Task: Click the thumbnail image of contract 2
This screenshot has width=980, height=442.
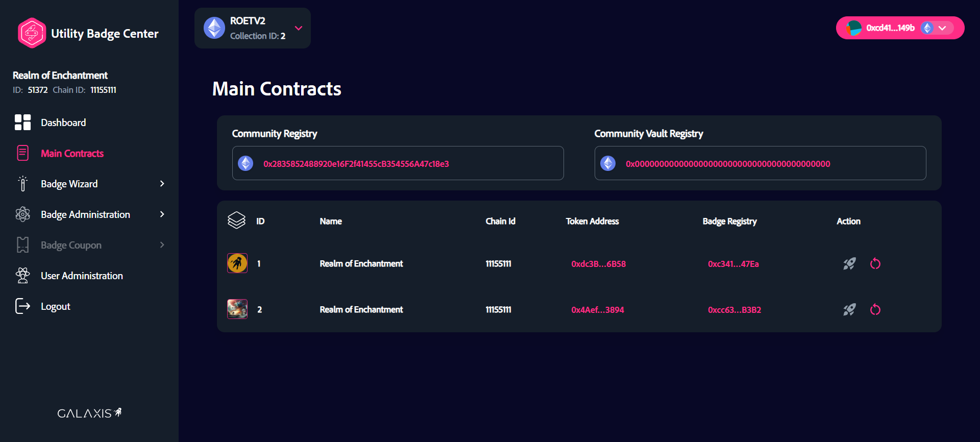Action: (237, 309)
